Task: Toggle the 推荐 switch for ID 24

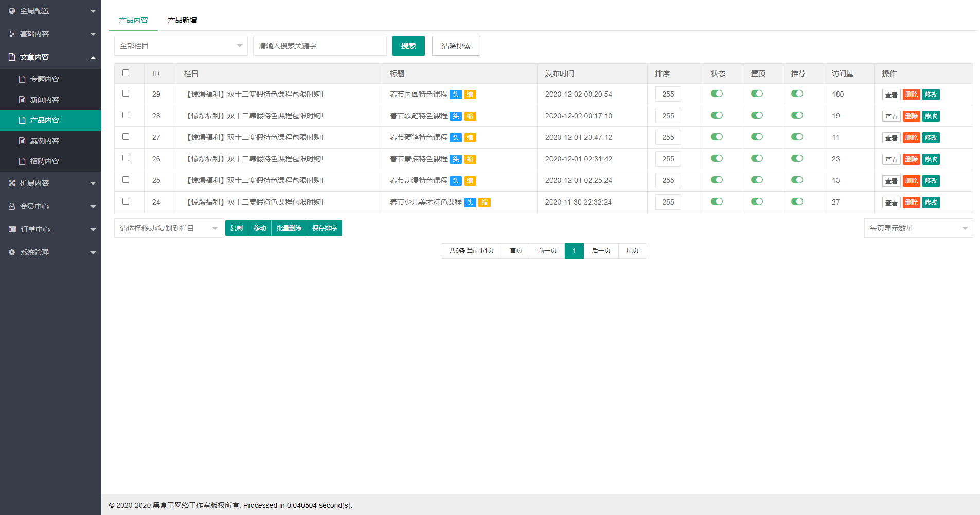Action: (797, 201)
